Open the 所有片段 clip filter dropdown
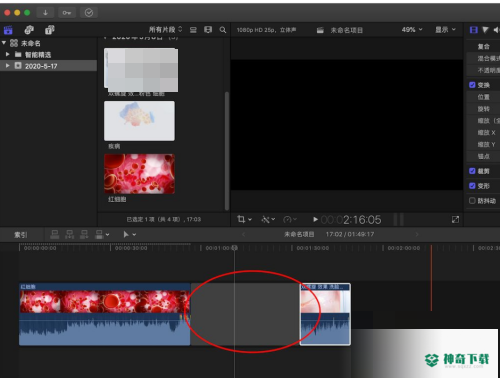Viewport: 500px width, 378px height. pyautogui.click(x=165, y=30)
